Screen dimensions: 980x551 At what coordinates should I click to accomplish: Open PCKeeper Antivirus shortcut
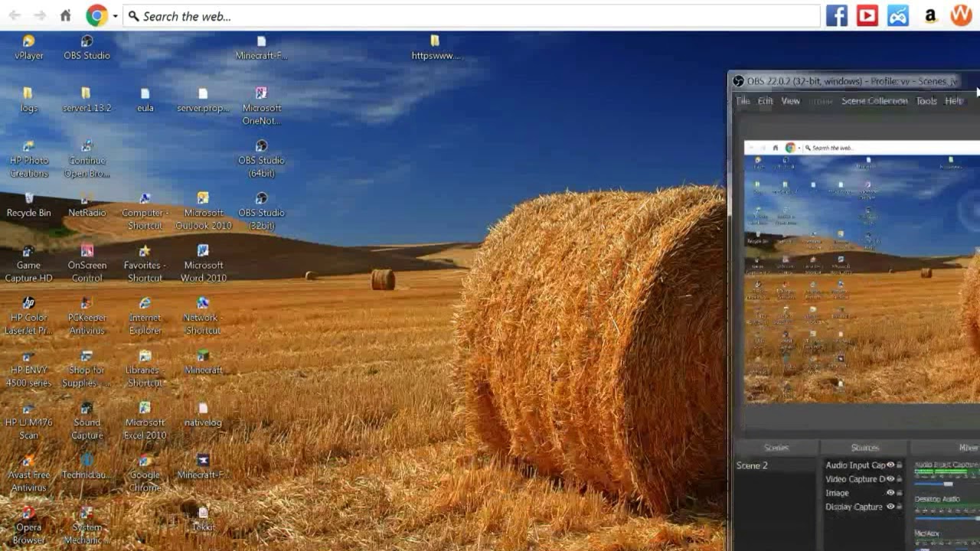coord(87,316)
